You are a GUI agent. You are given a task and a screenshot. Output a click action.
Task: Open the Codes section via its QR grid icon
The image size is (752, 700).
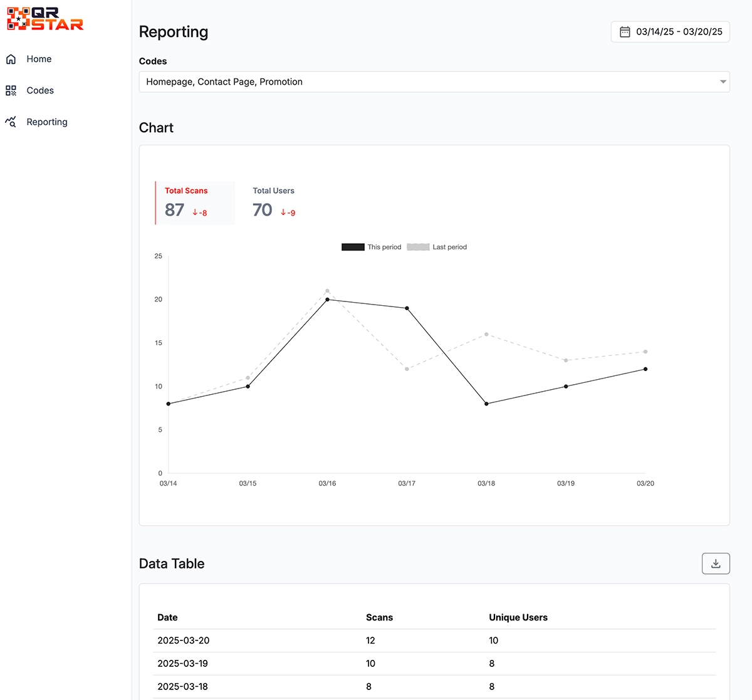coord(11,90)
